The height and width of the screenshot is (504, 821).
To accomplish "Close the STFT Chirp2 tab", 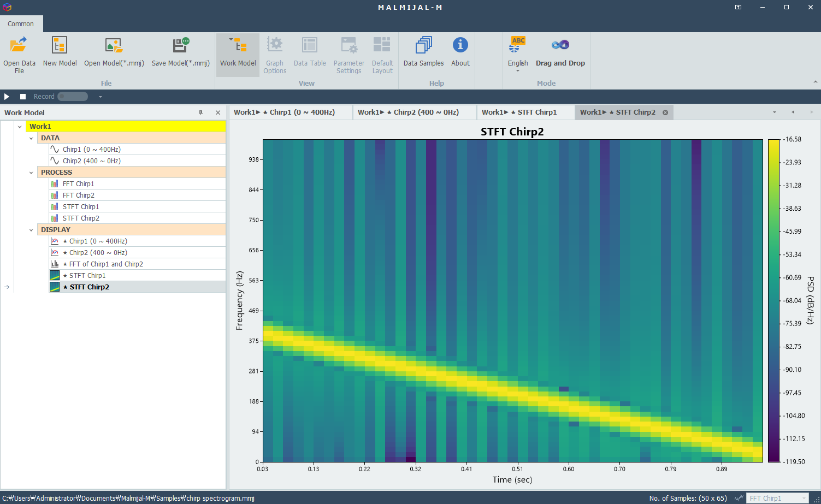I will [665, 112].
